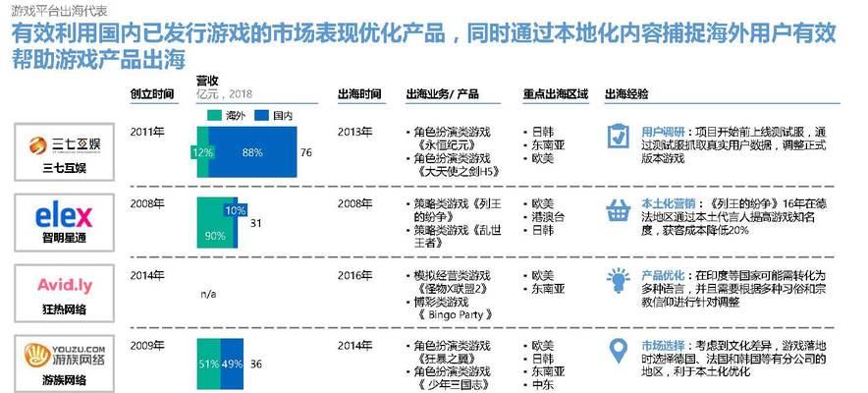Viewport: 868px width, 393px height.
Task: Click the 亿元，2018 unit label
Action: point(224,93)
